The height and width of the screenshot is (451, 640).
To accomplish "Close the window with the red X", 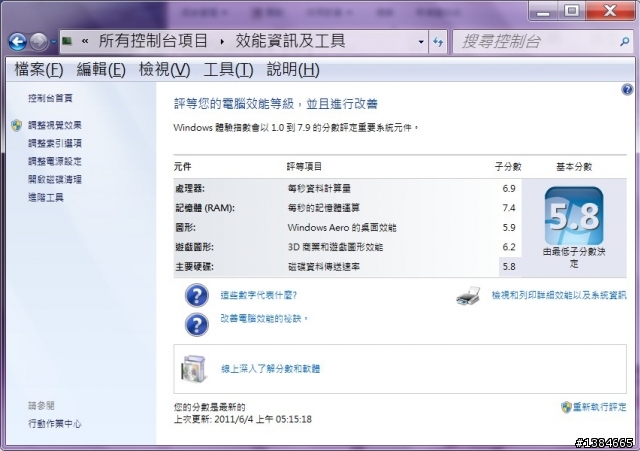I will (610, 11).
